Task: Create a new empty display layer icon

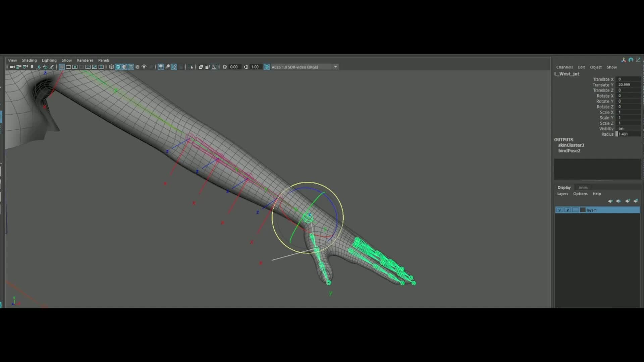Action: 628,201
